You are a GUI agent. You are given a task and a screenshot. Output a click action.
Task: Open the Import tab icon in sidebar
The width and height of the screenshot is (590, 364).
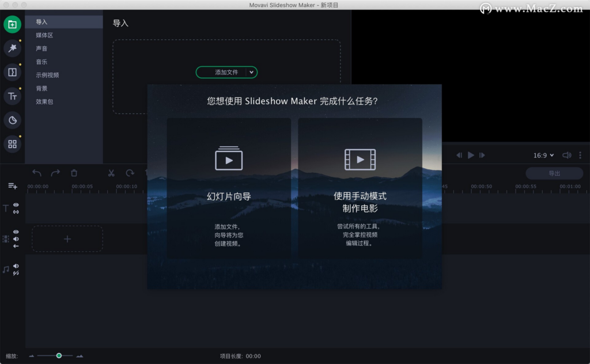13,24
